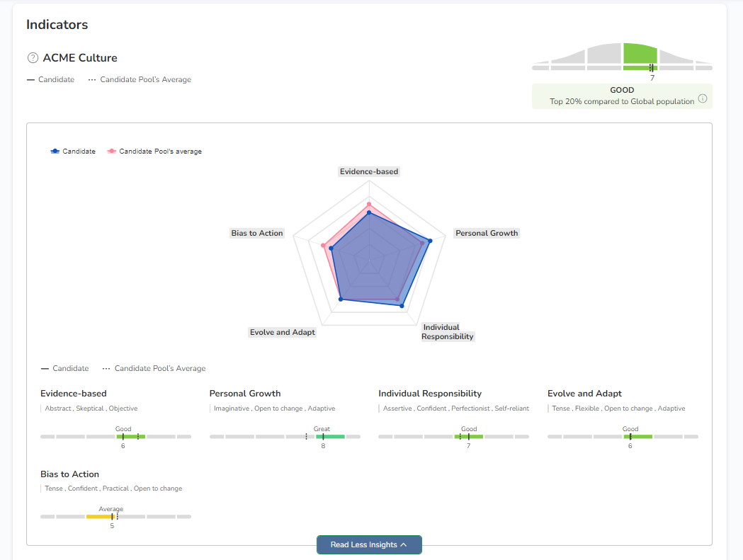Click the Evidence-based score bar marked Good

(x=131, y=437)
